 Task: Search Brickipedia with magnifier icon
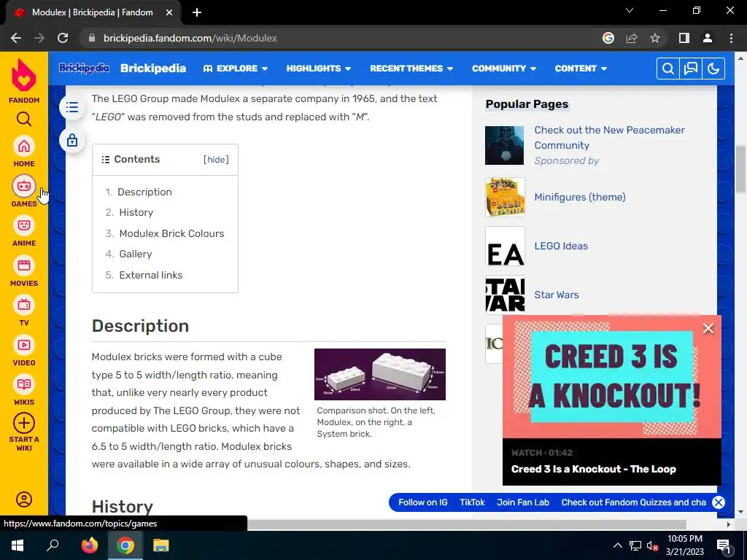(668, 69)
